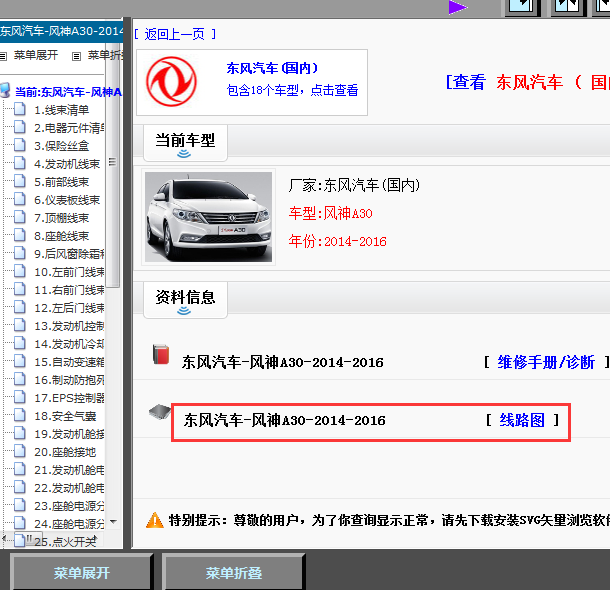Viewport: 610px width, 590px height.
Task: Open the 维修手册/诊断 link
Action: point(546,362)
